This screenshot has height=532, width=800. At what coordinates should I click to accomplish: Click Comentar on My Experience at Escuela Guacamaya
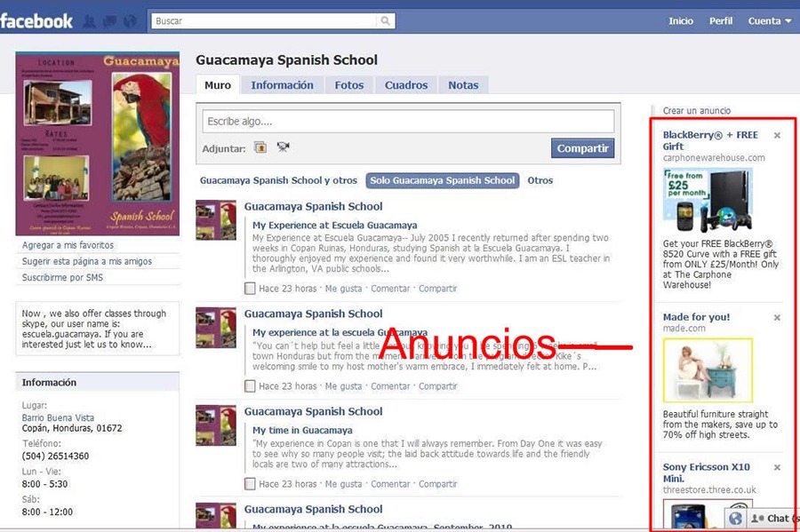390,289
